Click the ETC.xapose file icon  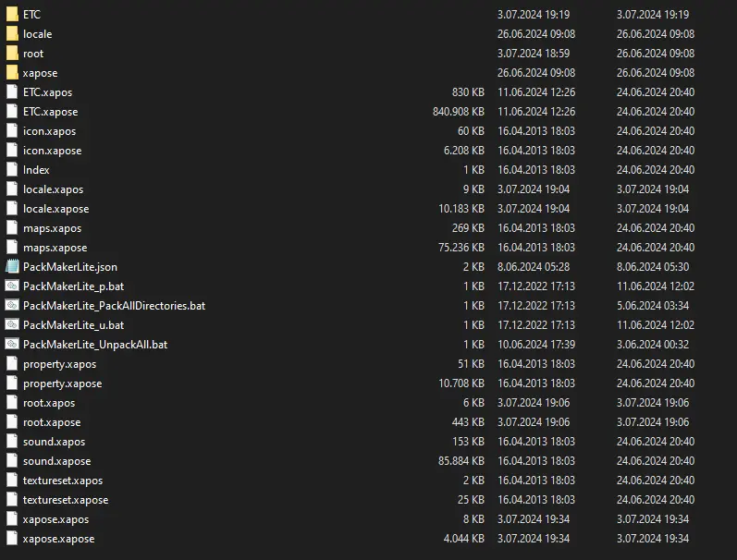click(12, 112)
